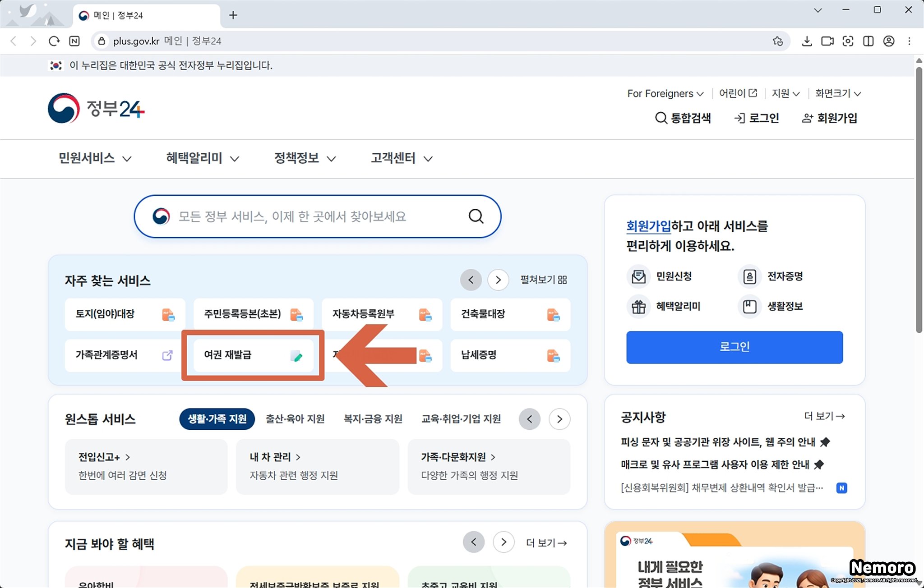Expand 펼쳐보기 for frequent services
The image size is (924, 588).
543,280
